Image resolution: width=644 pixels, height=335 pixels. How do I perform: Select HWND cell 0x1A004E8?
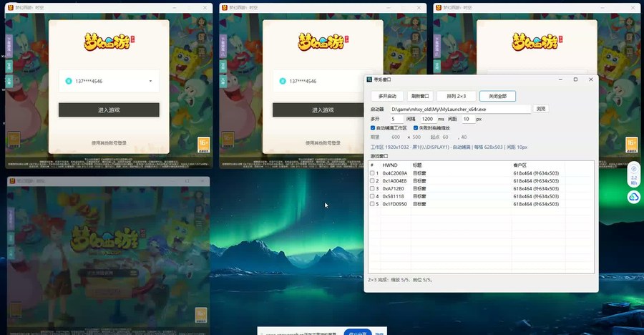tap(394, 181)
